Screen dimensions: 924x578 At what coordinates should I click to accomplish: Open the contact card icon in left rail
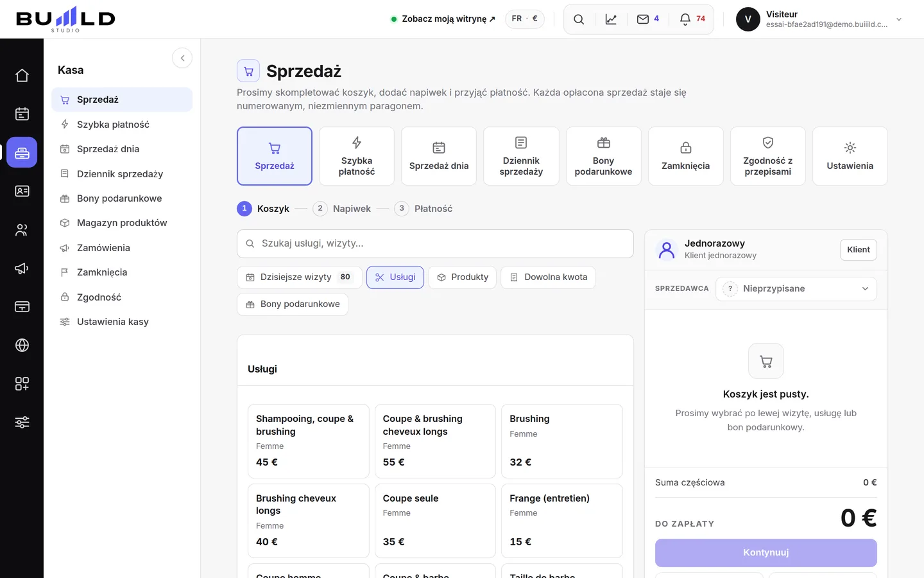click(22, 191)
